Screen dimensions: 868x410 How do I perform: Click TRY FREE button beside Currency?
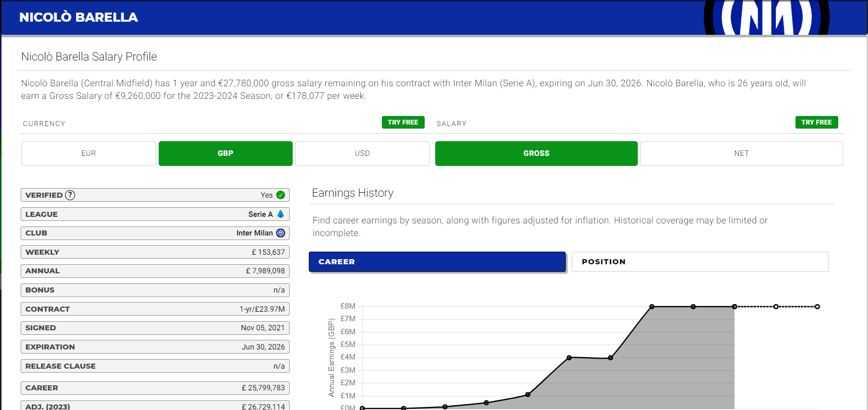click(x=403, y=123)
